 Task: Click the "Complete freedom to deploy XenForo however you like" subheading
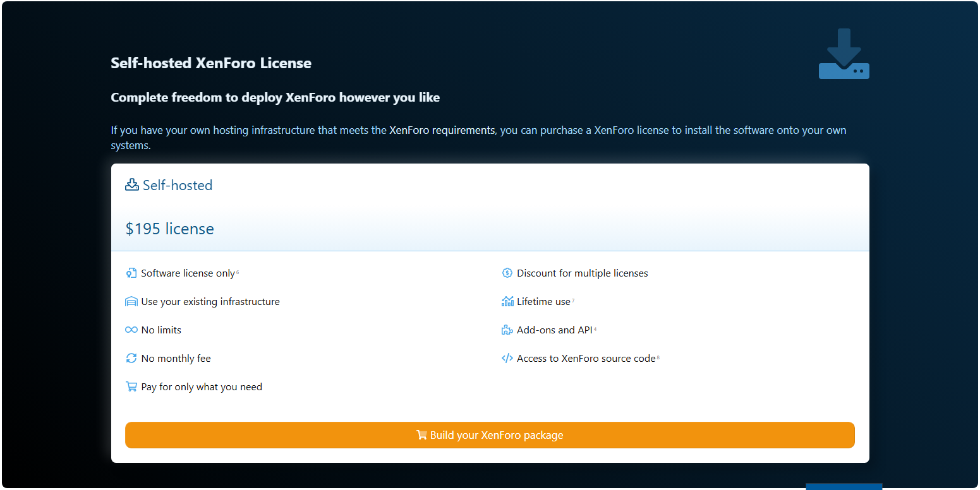tap(275, 98)
